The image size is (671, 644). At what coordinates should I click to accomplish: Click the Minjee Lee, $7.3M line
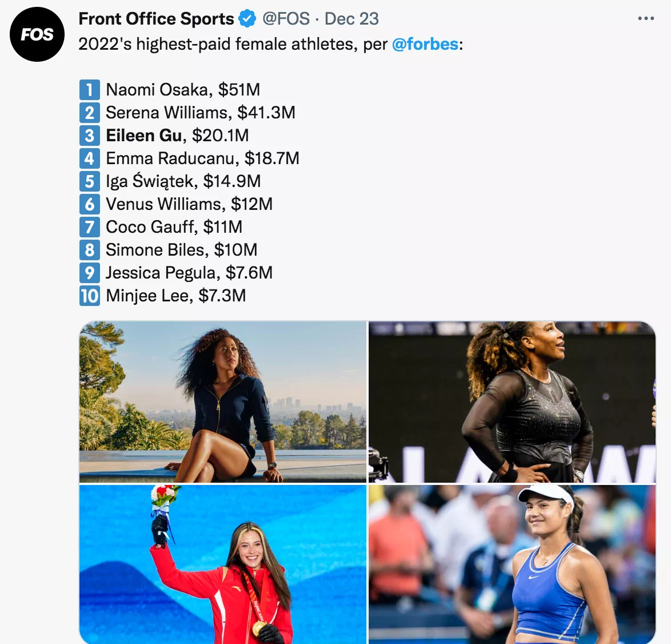tap(176, 296)
